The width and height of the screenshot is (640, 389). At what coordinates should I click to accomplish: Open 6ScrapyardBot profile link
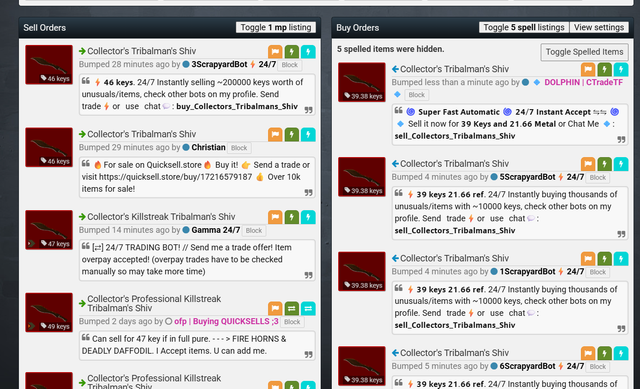(x=542, y=366)
